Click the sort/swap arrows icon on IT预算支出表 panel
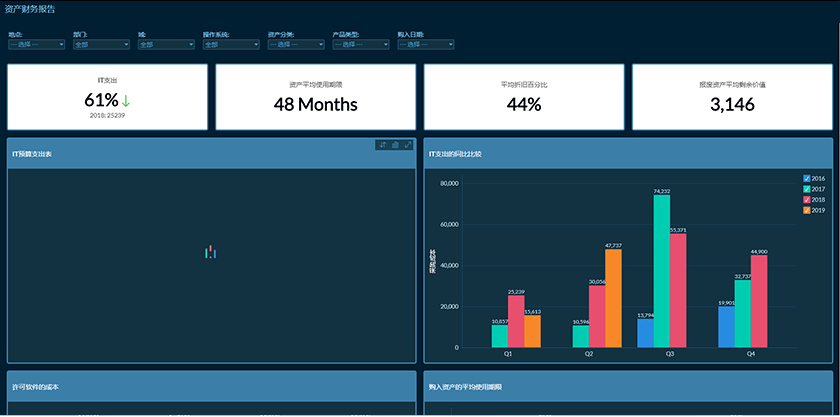The width and height of the screenshot is (840, 417). point(382,145)
